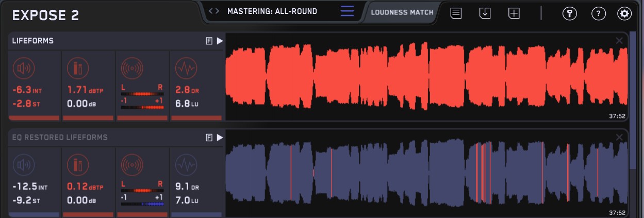Toggle the F button on Lifeforms track
Screen dimensions: 644x218
[209, 41]
